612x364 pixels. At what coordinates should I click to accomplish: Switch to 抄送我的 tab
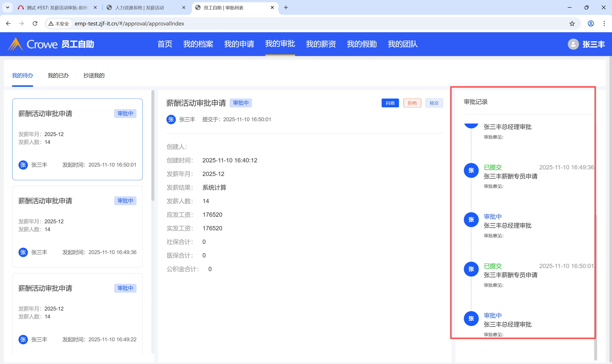(94, 76)
